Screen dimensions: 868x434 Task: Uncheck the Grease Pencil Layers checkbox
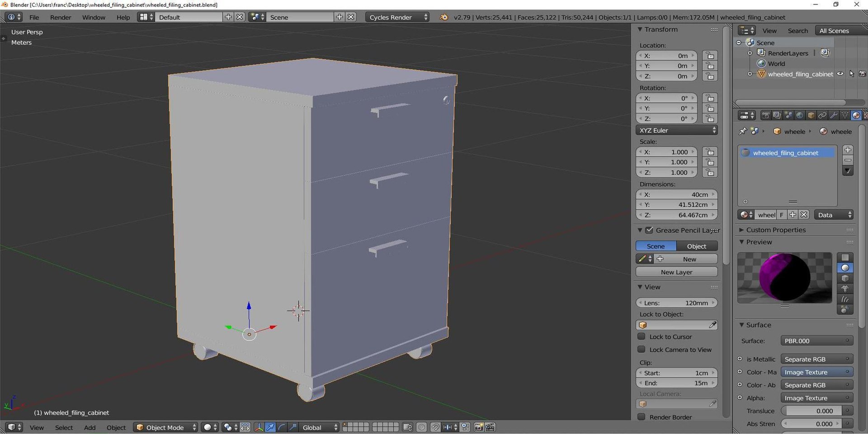[x=649, y=230]
